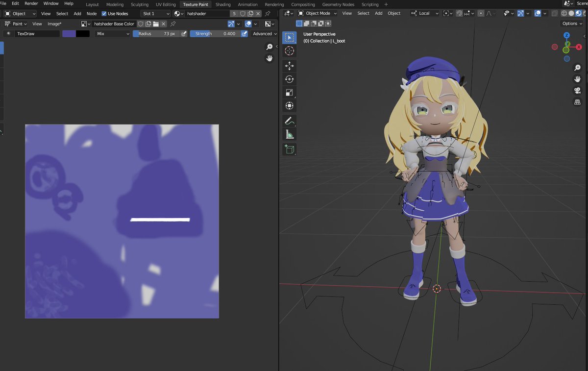Select the Transform tool
The width and height of the screenshot is (588, 371).
290,106
